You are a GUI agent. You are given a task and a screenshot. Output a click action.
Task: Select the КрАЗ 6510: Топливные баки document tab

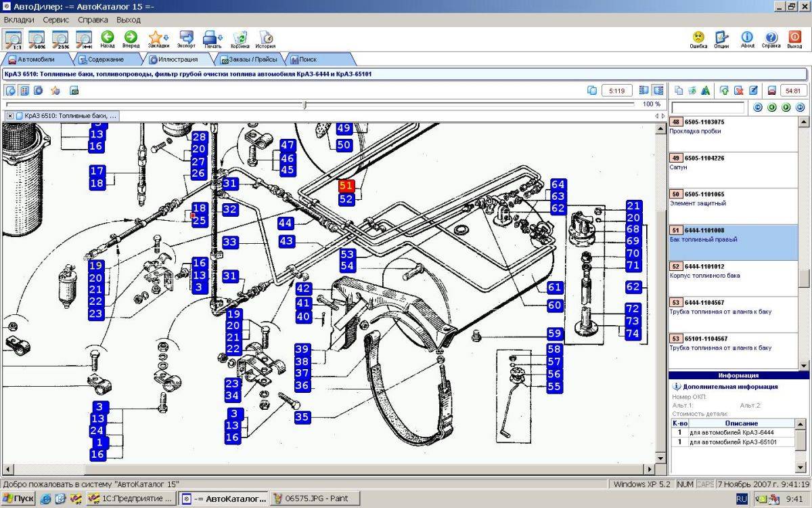(x=66, y=116)
